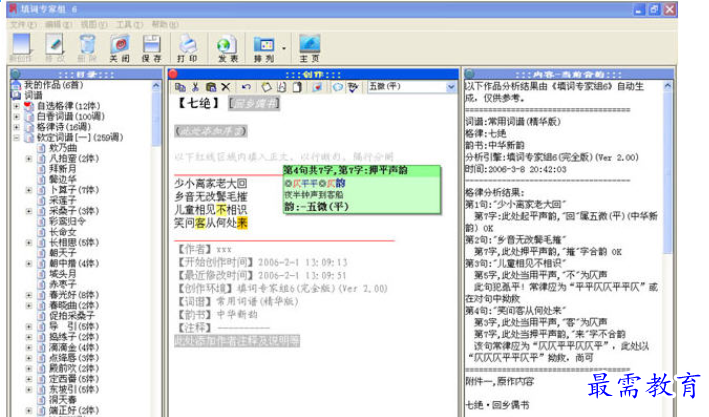Image resolution: width=709 pixels, height=417 pixels.
Task: Click the copy icon in editor toolbar
Action: click(x=180, y=87)
